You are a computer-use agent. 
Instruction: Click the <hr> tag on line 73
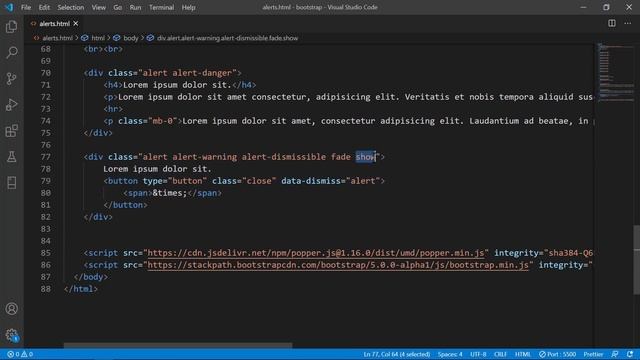pyautogui.click(x=113, y=109)
